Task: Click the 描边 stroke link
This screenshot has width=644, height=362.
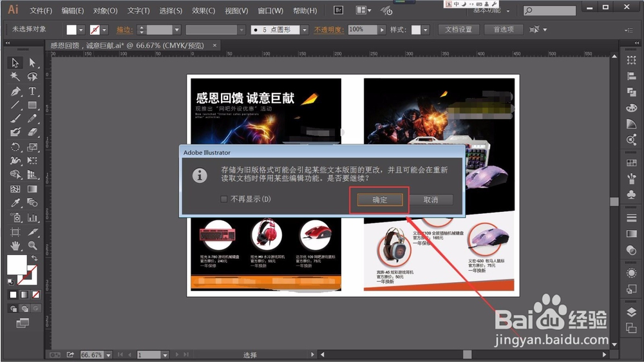Action: 124,30
